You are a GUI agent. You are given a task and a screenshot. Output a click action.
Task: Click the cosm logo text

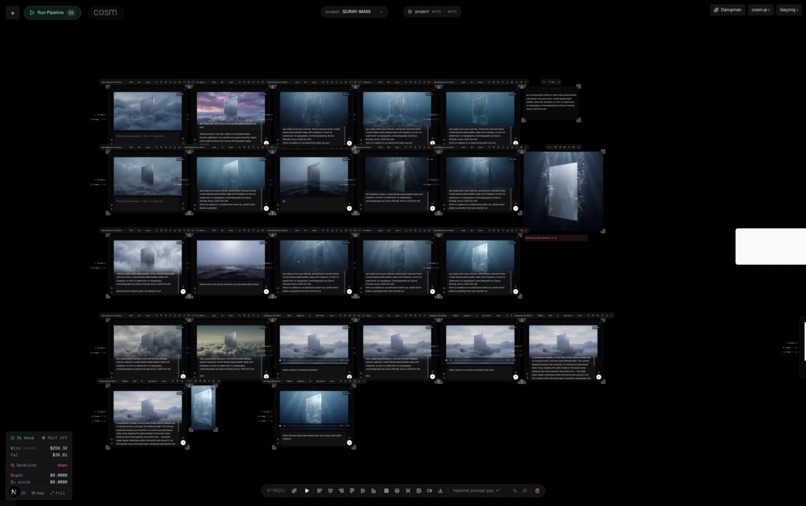[105, 12]
